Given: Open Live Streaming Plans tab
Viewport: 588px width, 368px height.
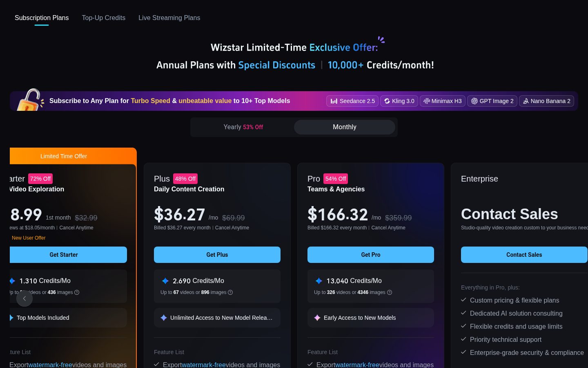Looking at the screenshot, I should point(169,18).
